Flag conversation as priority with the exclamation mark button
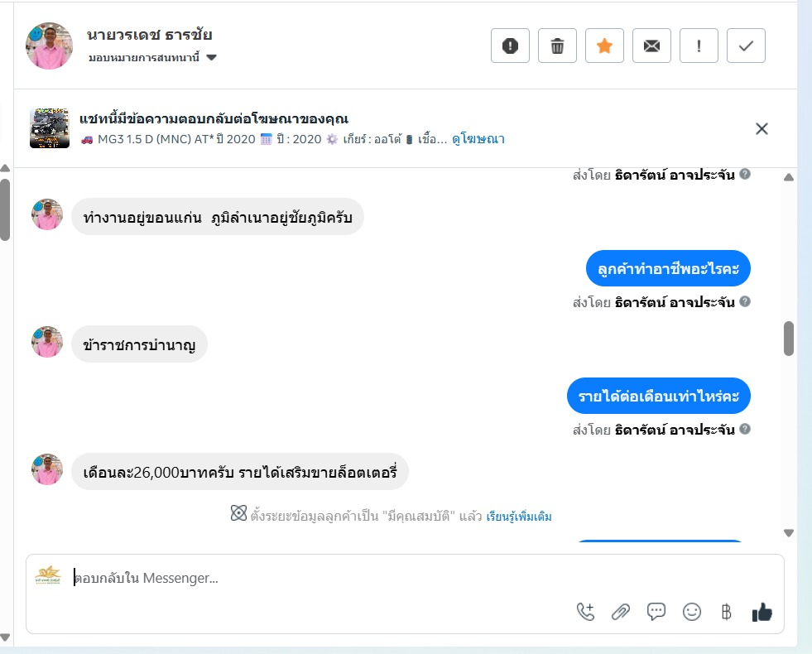This screenshot has width=812, height=654. point(699,46)
